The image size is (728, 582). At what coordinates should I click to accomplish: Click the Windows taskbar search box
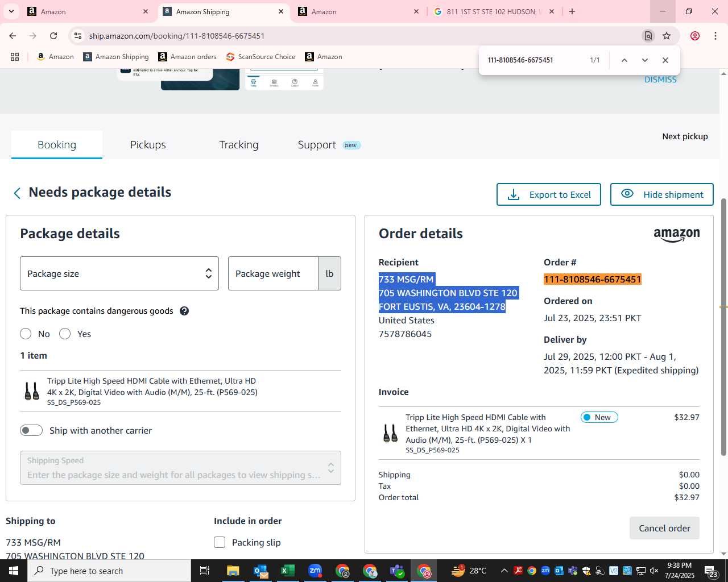pyautogui.click(x=109, y=571)
